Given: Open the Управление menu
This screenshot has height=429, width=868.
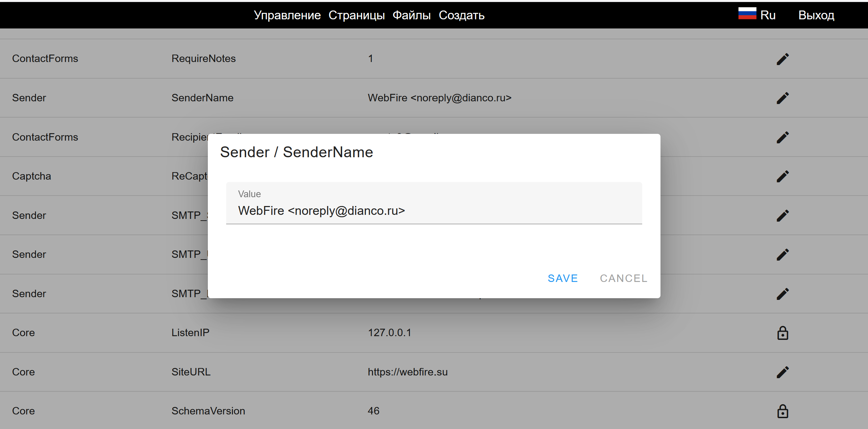Looking at the screenshot, I should pos(287,15).
